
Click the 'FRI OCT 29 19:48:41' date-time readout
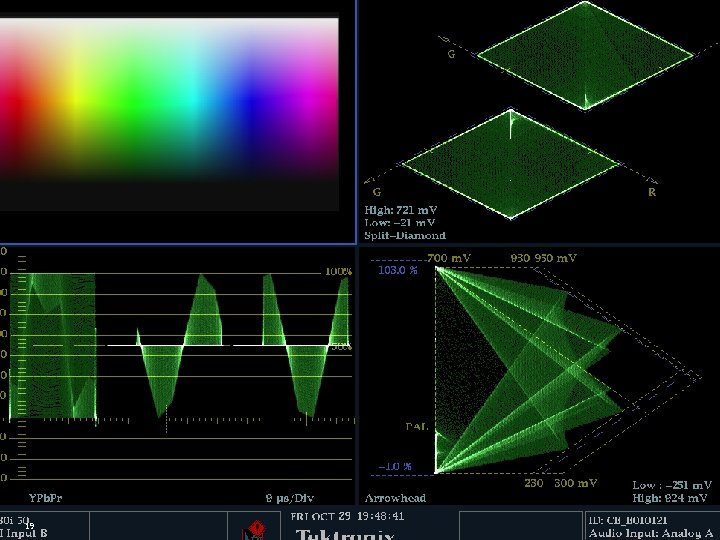pyautogui.click(x=347, y=516)
